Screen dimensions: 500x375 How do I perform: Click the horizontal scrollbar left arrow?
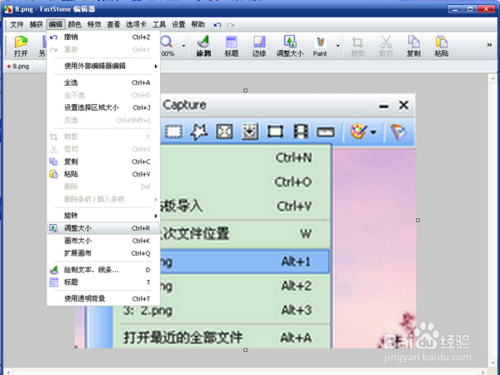click(x=8, y=371)
